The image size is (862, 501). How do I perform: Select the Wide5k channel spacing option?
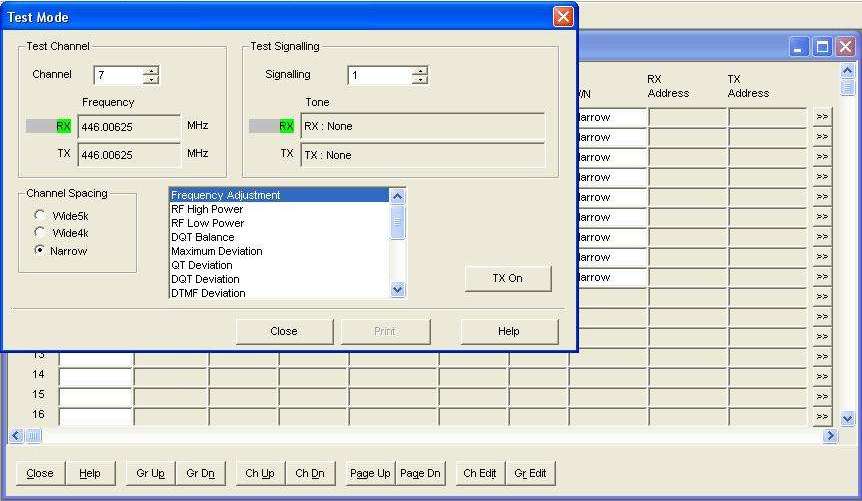[40, 215]
